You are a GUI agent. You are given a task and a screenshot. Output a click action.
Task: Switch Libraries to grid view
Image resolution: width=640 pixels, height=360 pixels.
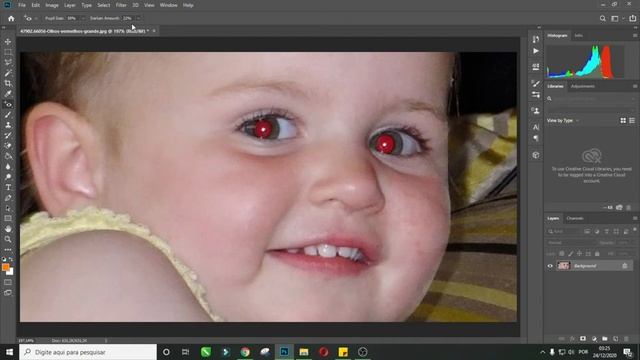click(623, 120)
